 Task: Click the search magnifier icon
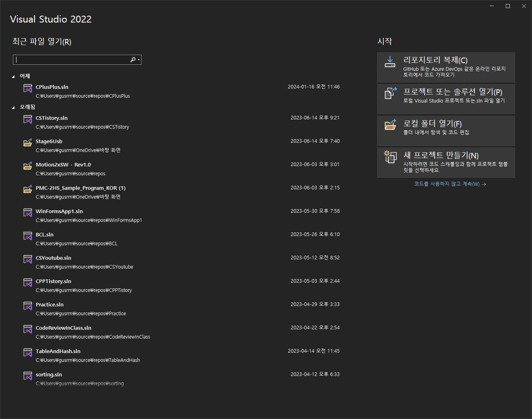tap(133, 60)
